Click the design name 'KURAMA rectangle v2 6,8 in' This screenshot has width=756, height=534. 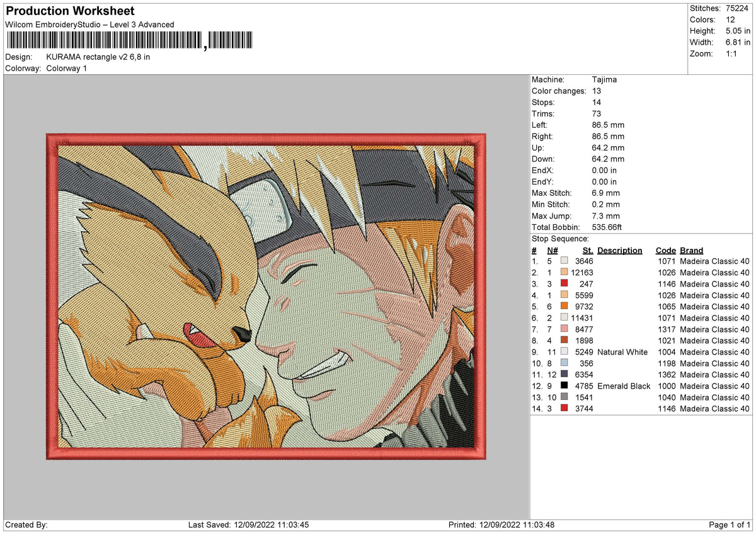pos(98,57)
